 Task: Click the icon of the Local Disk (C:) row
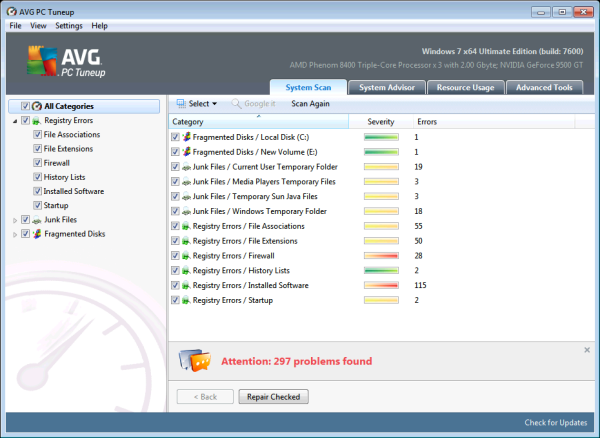186,137
